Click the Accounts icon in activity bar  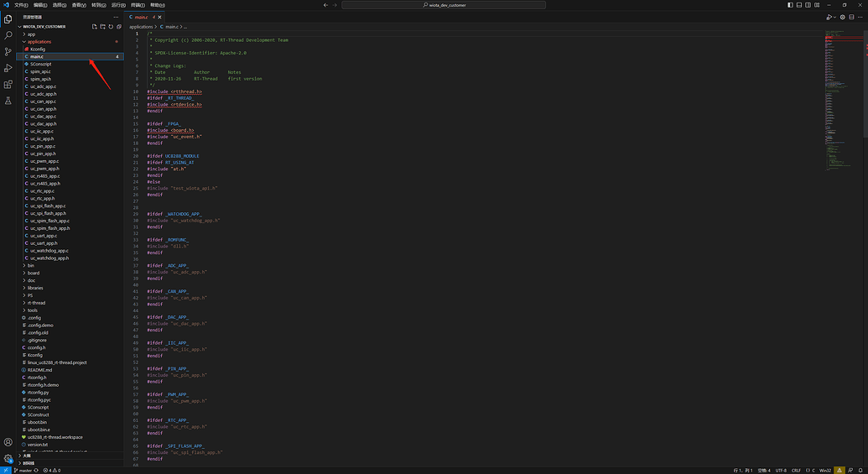tap(8, 442)
